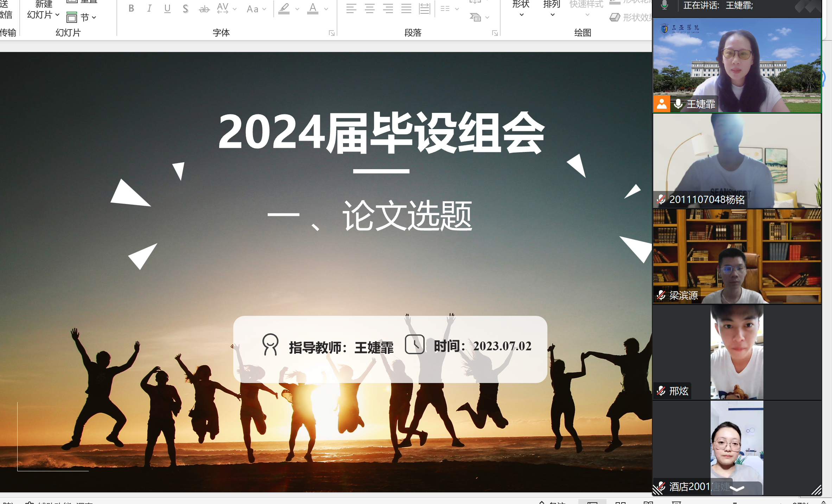Select 梁滨源's video thumbnail

click(737, 256)
